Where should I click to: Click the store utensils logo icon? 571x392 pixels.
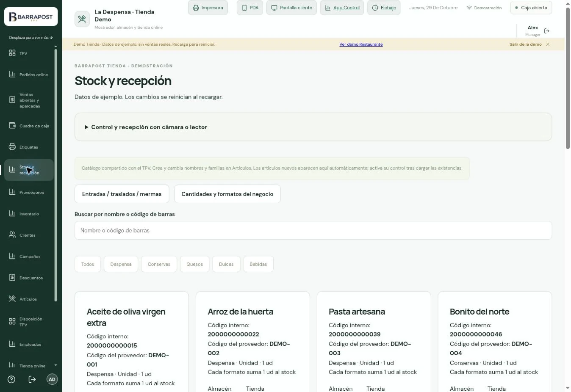82,19
